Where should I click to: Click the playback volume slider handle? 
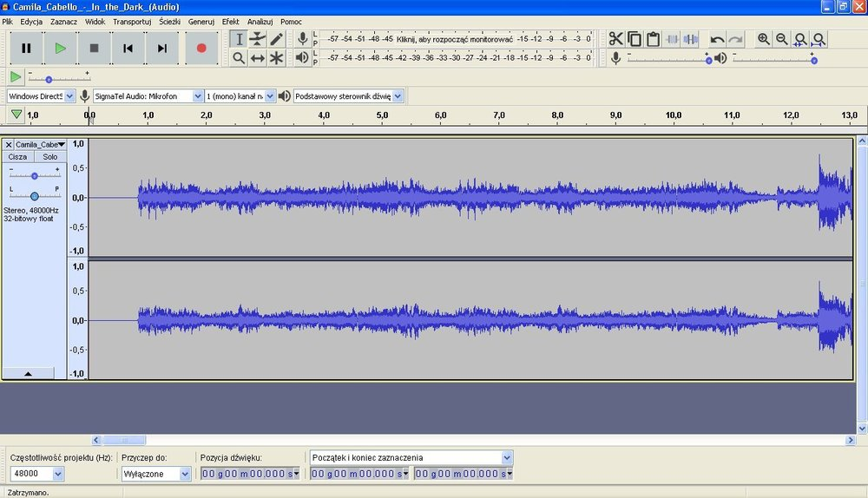click(x=814, y=61)
